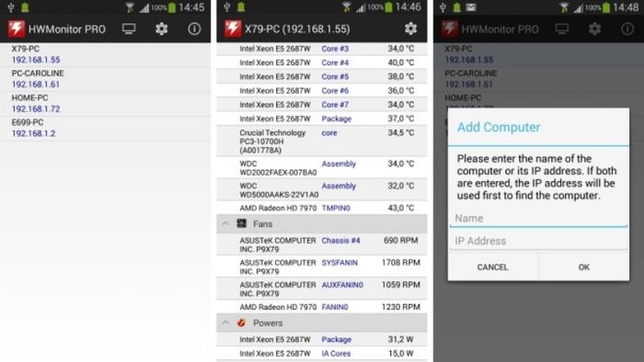Select SYSFANIN fan row

(322, 266)
